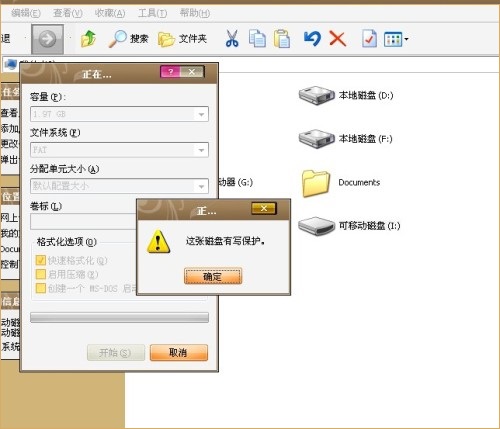Close the write-protect warning message box
Image resolution: width=500 pixels, height=429 pixels.
pos(264,208)
